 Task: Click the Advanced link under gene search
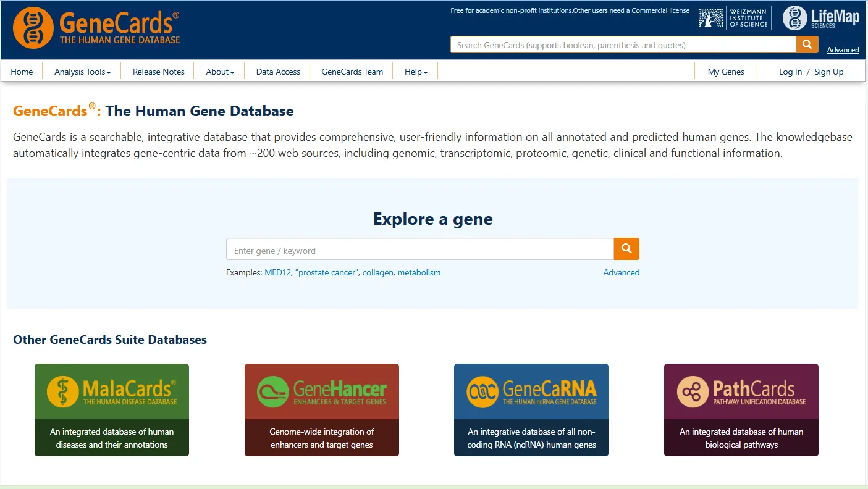[x=621, y=272]
